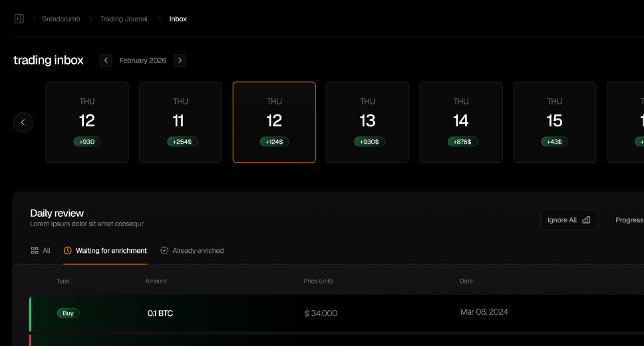Sort by Price (unit) column header
Viewport: 644px width, 346px height.
(x=318, y=281)
